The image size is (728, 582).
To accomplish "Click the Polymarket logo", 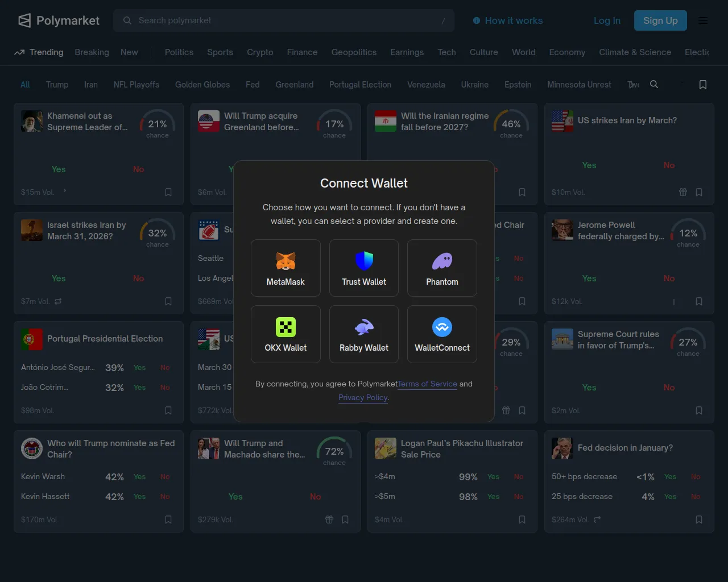I will [59, 20].
